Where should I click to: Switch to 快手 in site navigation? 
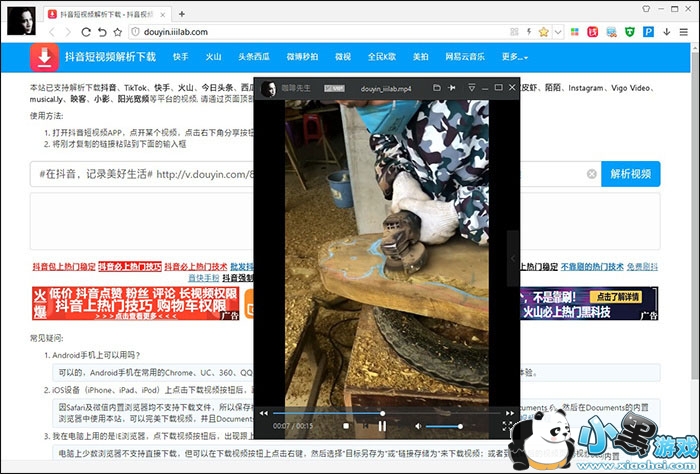pos(181,57)
